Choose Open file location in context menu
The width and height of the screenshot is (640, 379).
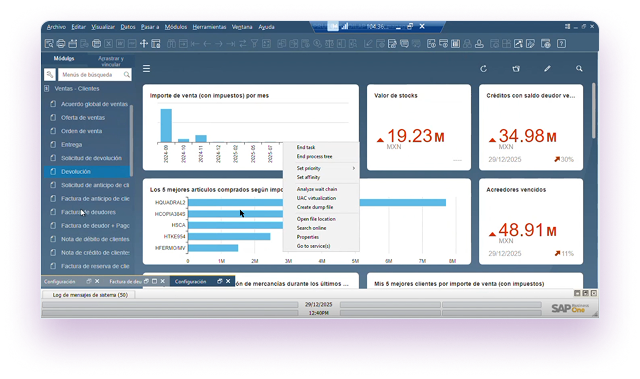[316, 219]
